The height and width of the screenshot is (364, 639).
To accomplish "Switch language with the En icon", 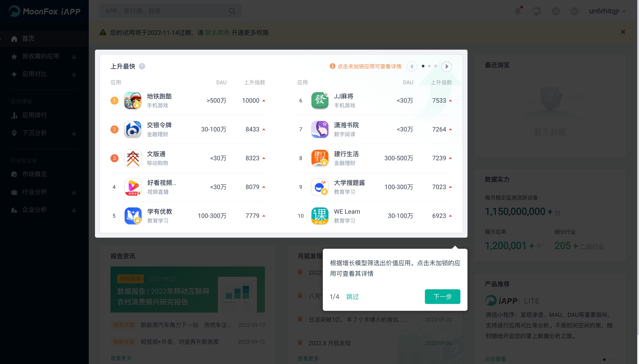I will 574,11.
